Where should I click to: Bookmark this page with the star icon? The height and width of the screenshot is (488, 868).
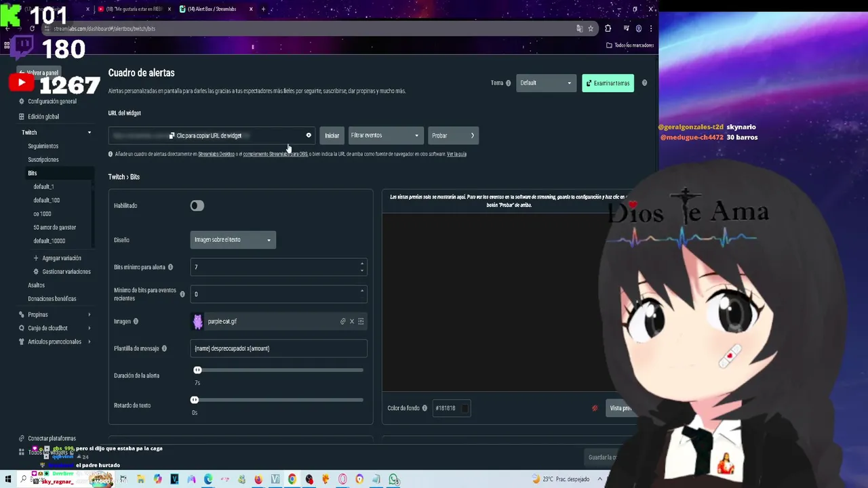pyautogui.click(x=591, y=28)
